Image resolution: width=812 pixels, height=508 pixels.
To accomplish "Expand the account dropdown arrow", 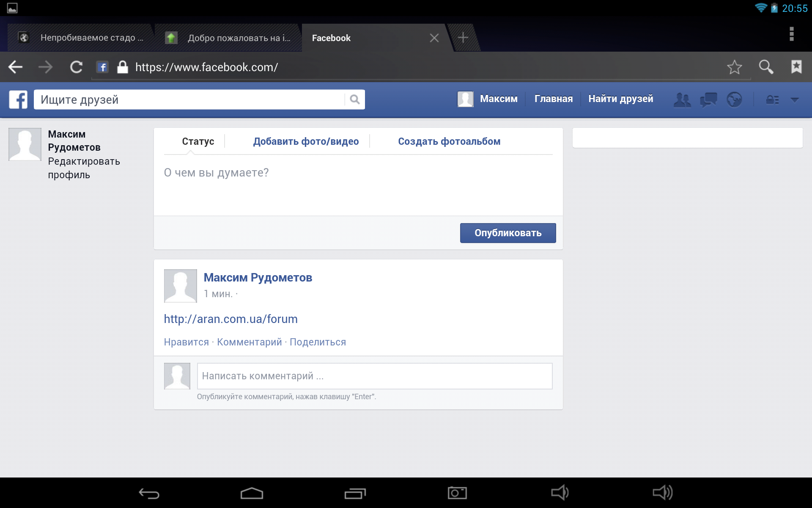I will coord(795,100).
